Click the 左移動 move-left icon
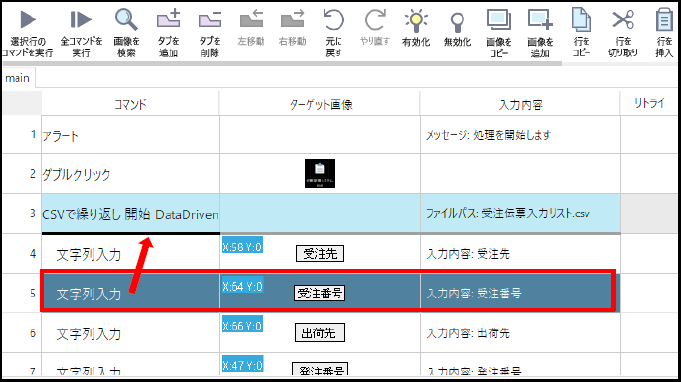 coord(251,28)
